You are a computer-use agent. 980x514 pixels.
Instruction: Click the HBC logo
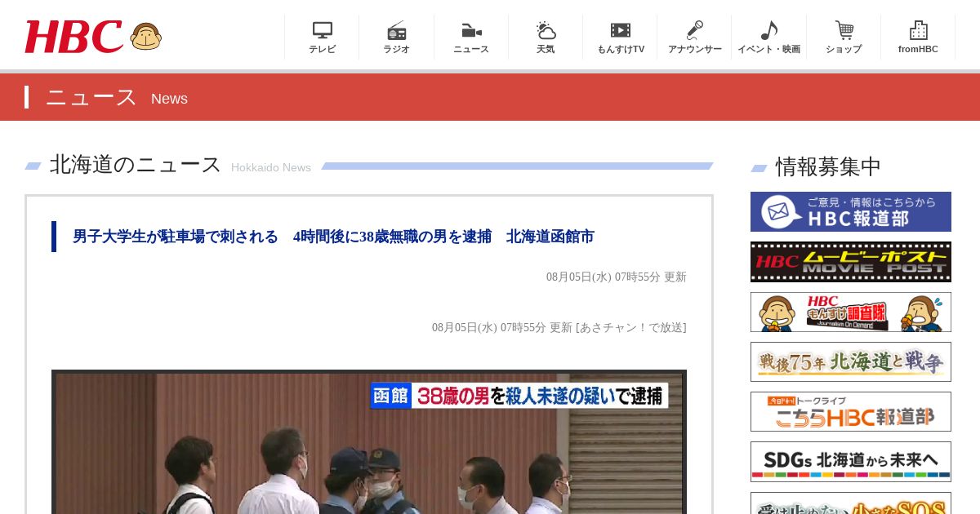73,37
